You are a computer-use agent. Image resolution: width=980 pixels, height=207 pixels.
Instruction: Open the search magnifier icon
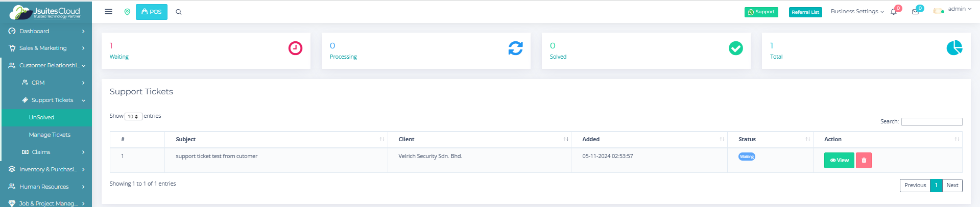pyautogui.click(x=179, y=12)
